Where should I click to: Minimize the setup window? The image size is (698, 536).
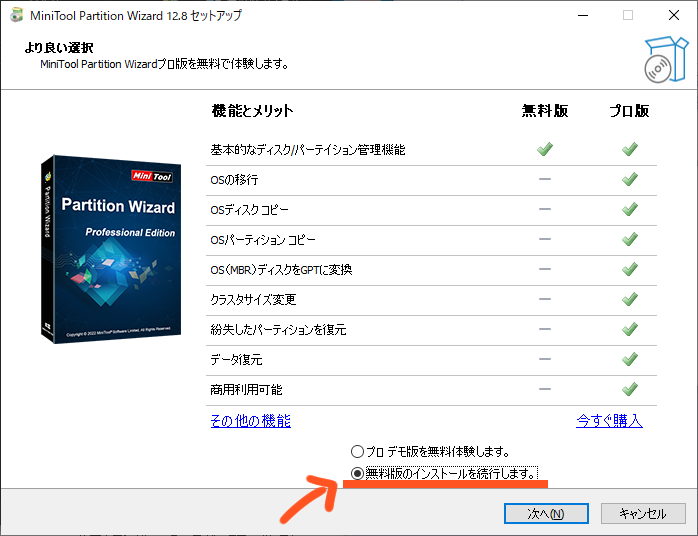click(581, 16)
